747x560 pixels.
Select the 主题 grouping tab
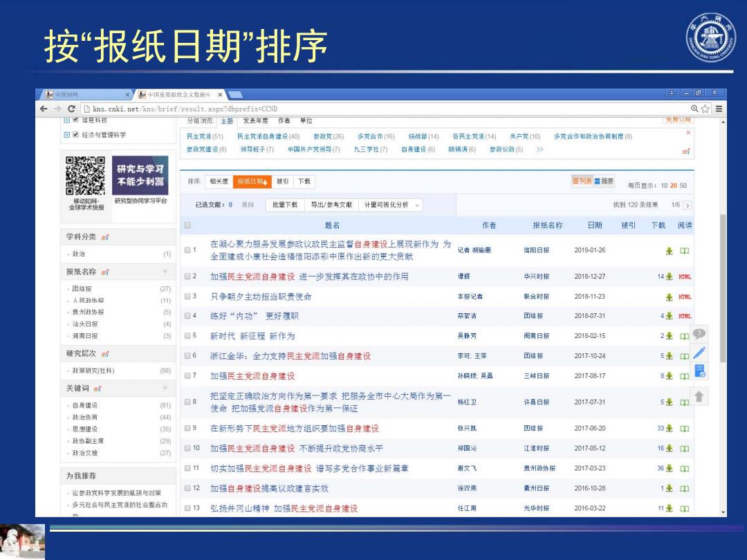coord(228,121)
